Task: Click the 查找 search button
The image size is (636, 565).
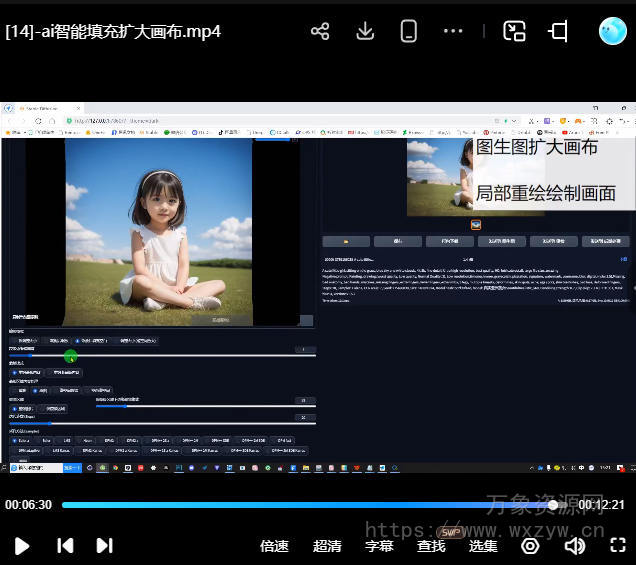Action: click(x=431, y=545)
